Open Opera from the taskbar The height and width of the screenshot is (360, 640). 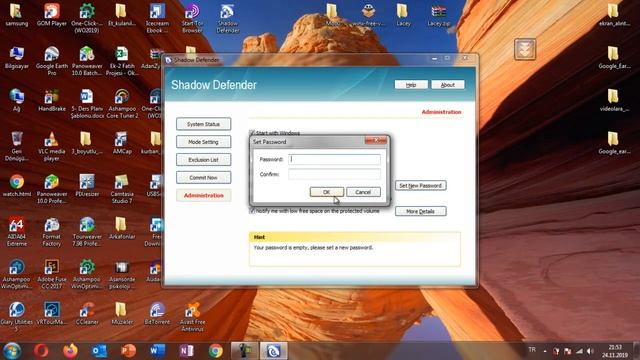tap(41, 351)
